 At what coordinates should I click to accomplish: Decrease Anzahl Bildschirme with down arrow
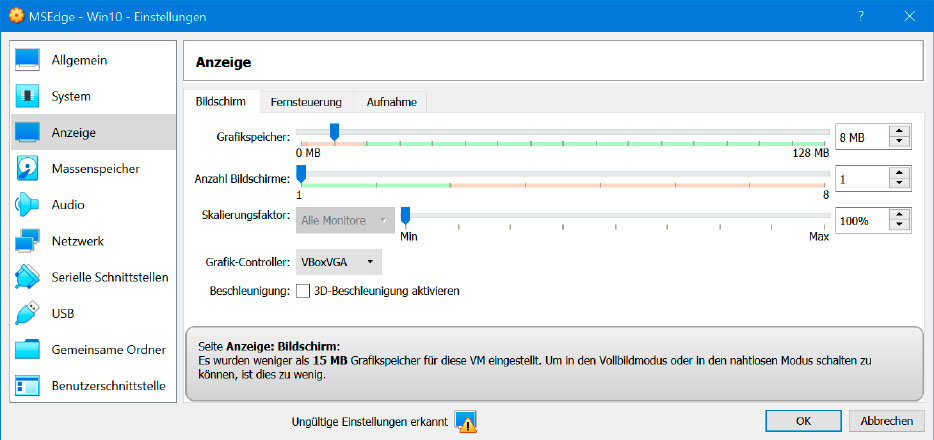(899, 185)
